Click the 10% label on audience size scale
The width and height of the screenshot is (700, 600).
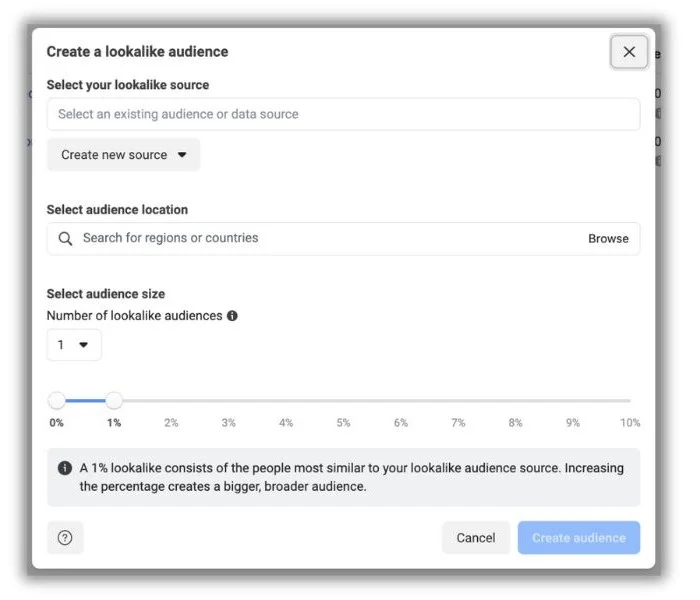coord(630,422)
